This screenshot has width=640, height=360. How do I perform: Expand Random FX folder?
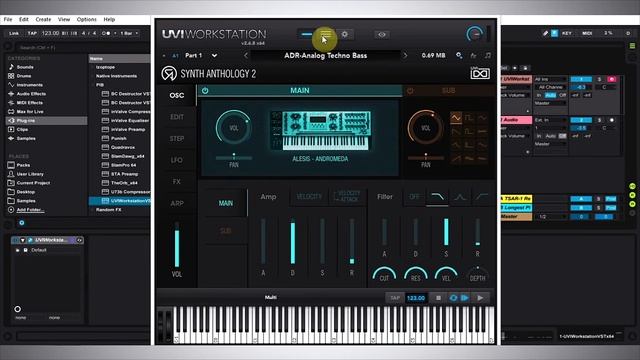tap(109, 210)
